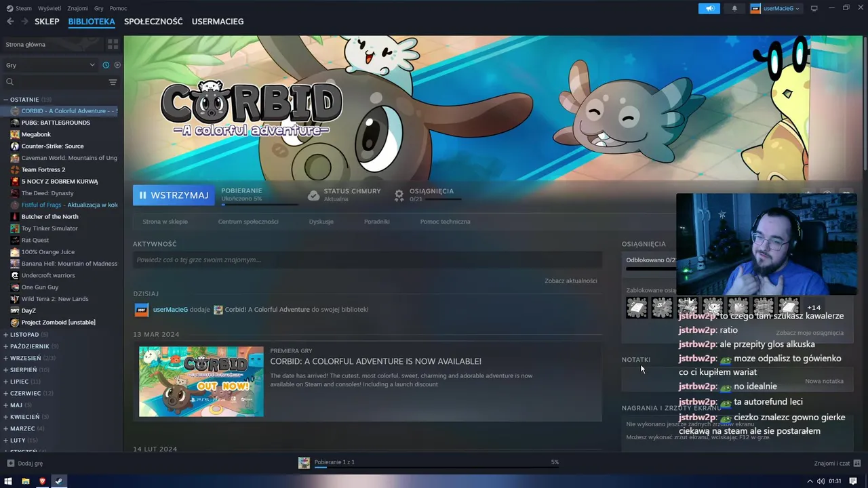Click the Steam taskbar icon
868x488 pixels.
coord(58,481)
